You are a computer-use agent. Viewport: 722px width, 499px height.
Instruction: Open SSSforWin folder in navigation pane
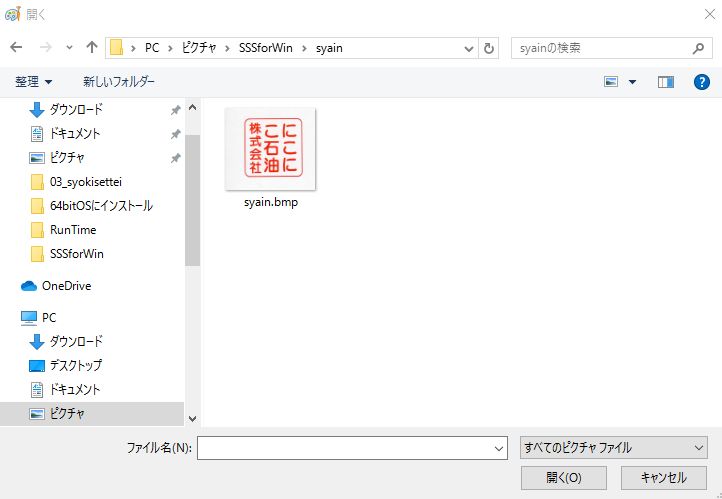(x=76, y=254)
